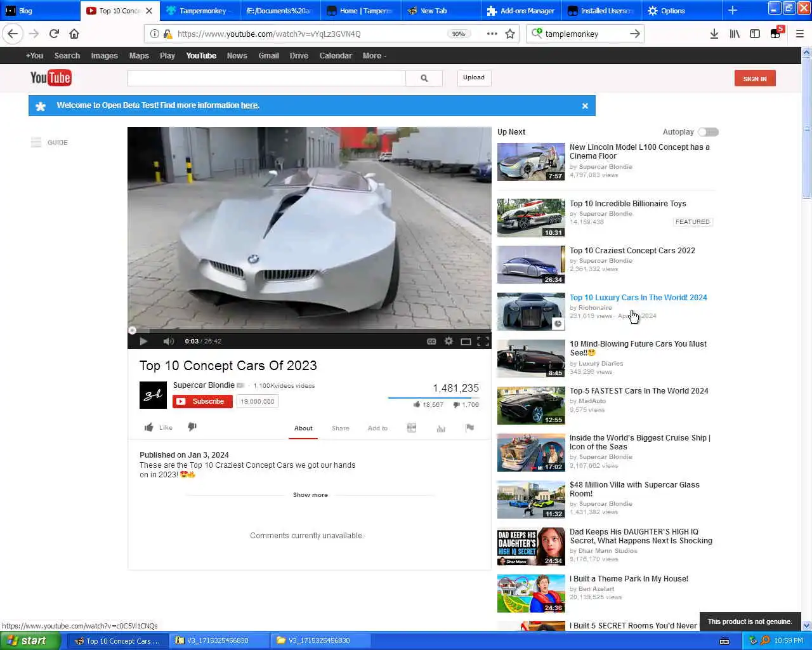
Task: Open Top 10 Concept Cars taskbar item
Action: tap(117, 640)
